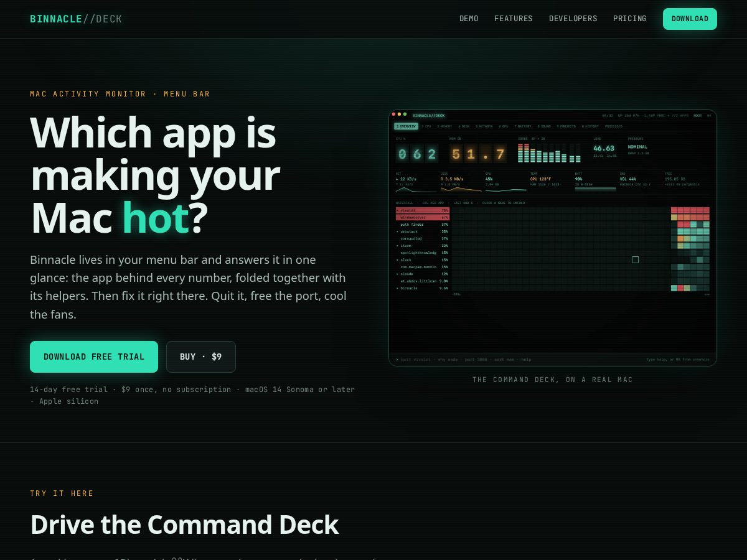747x560 pixels.
Task: Expand the iterm row disclosure triangle
Action: [x=398, y=246]
